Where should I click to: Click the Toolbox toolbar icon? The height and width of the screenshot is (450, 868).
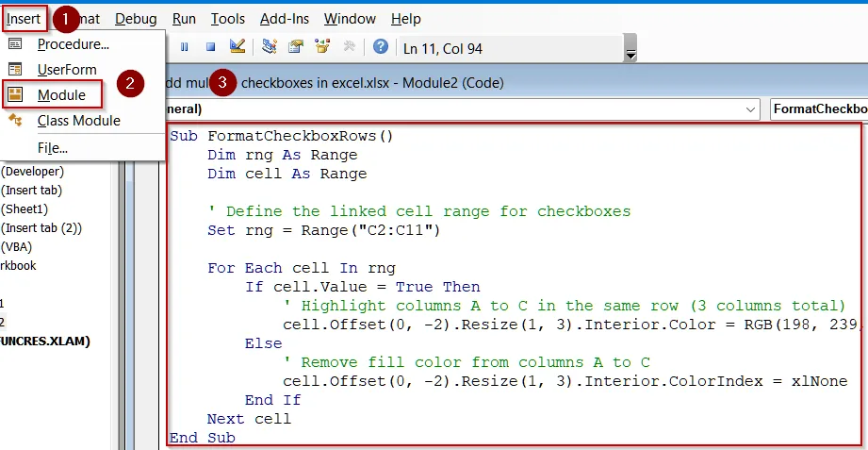pyautogui.click(x=349, y=47)
